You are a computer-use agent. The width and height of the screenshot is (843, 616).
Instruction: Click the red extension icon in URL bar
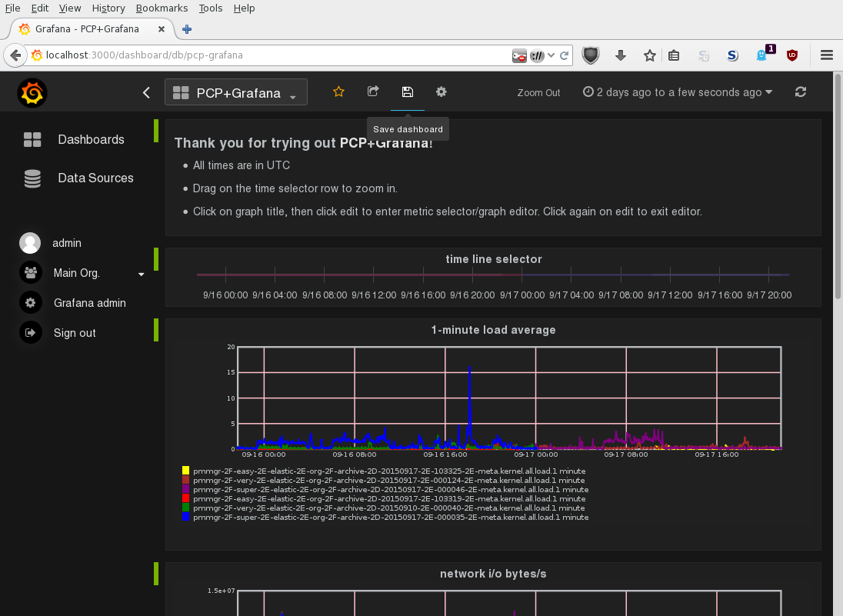click(x=519, y=55)
